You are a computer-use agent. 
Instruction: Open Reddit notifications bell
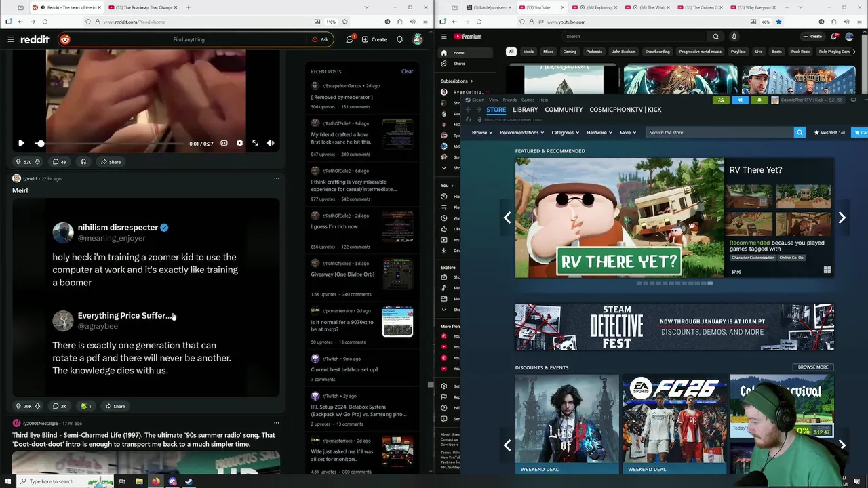[399, 39]
